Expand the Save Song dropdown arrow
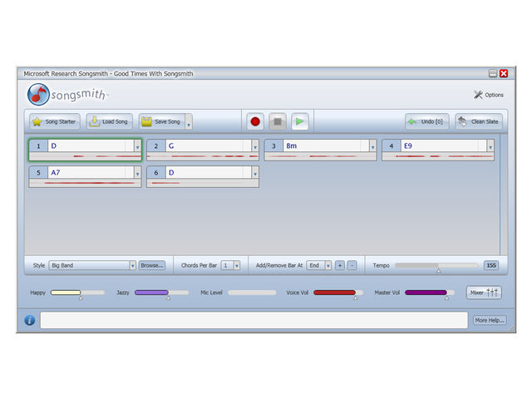This screenshot has height=399, width=532. pyautogui.click(x=189, y=122)
